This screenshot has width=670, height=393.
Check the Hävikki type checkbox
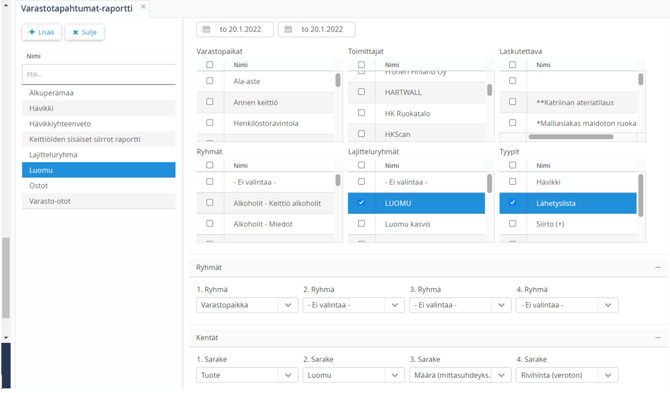pyautogui.click(x=513, y=182)
